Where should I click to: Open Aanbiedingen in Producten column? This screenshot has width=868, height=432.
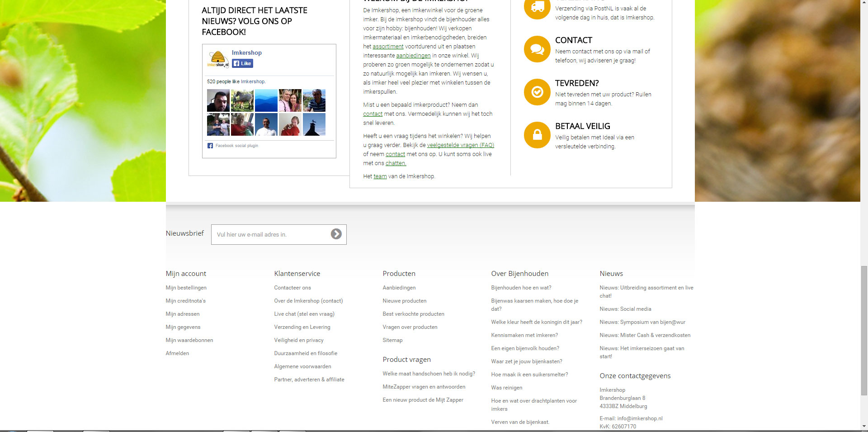(399, 288)
